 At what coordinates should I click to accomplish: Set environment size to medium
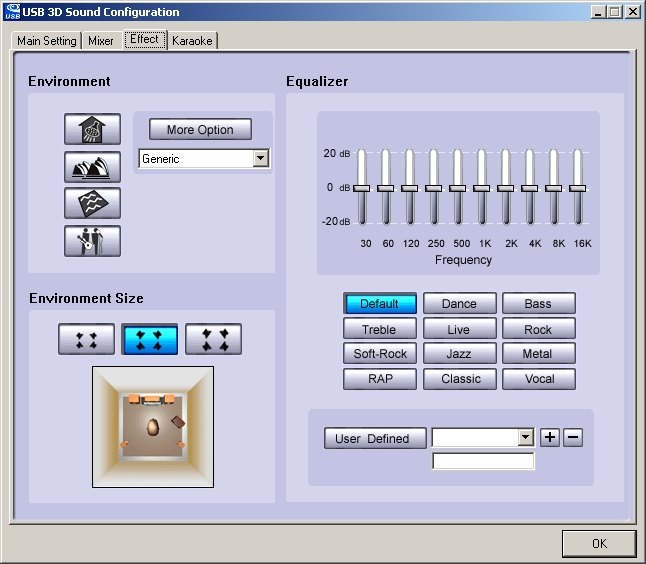point(149,339)
